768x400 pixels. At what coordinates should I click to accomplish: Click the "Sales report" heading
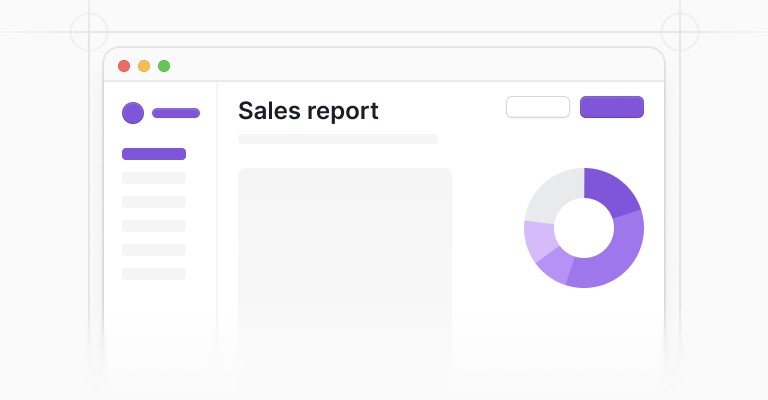[308, 111]
